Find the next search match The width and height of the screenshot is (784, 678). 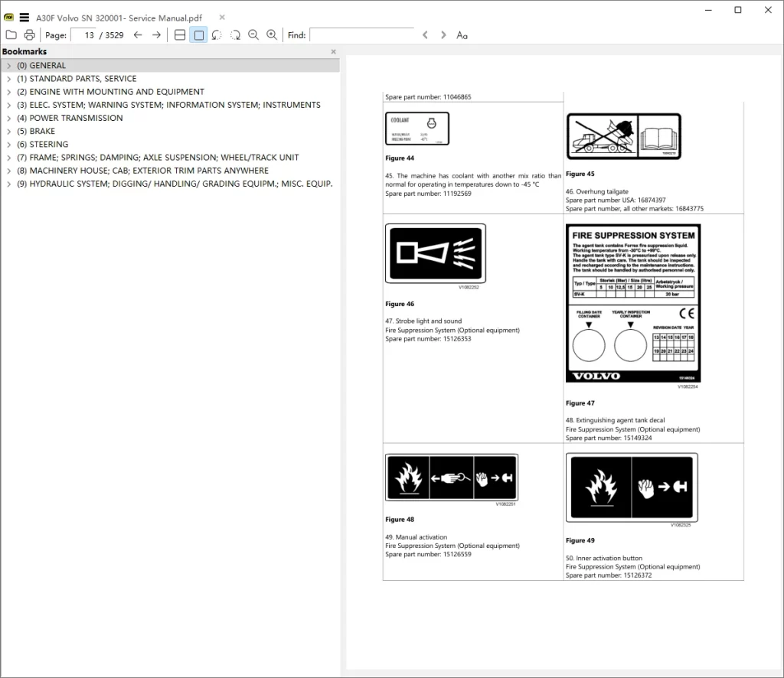pos(443,35)
